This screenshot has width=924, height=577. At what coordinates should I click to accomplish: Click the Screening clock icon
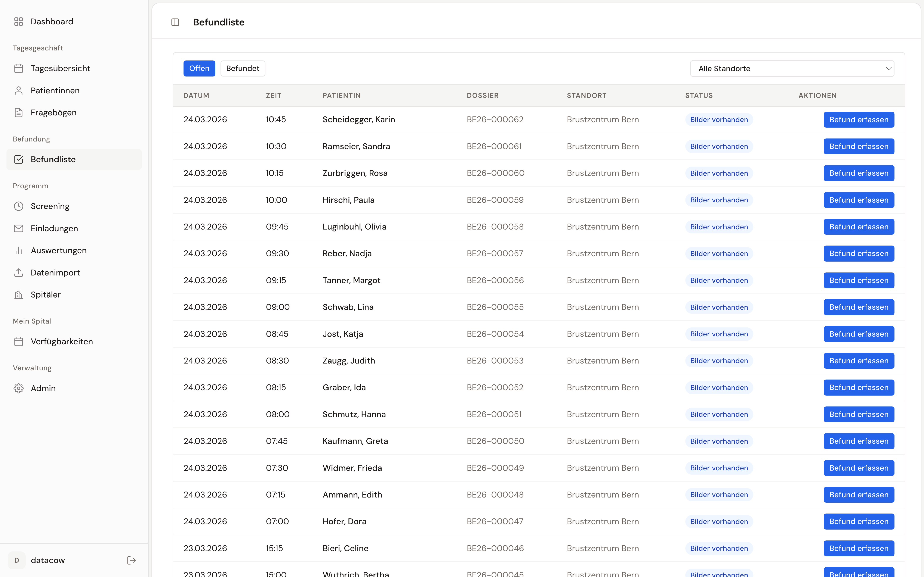pos(19,206)
